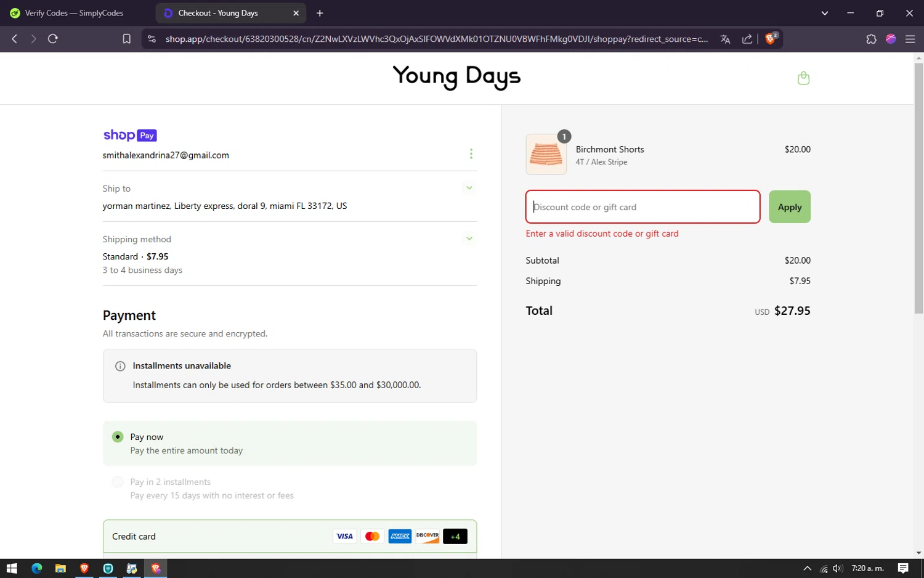Click the Mastercard logo

(x=372, y=536)
